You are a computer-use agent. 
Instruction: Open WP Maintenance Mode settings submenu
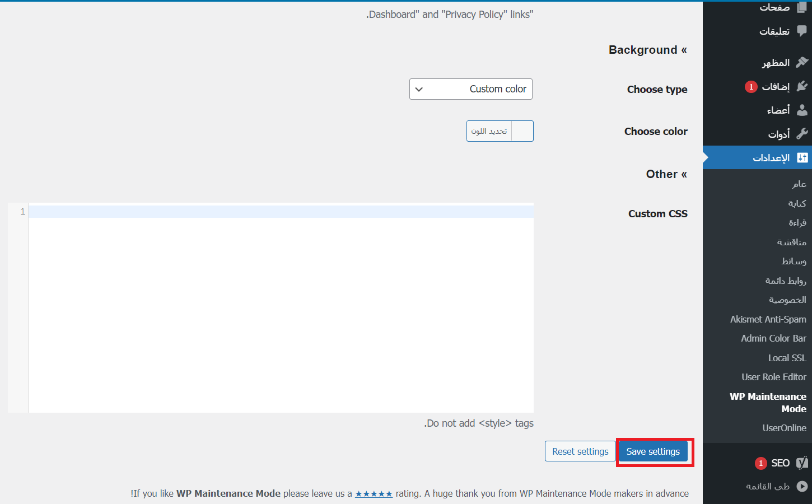point(768,402)
